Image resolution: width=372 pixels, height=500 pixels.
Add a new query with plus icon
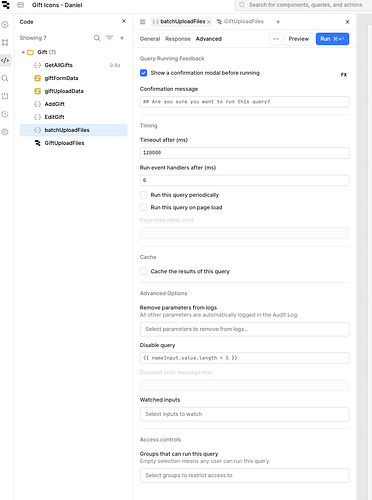122,38
